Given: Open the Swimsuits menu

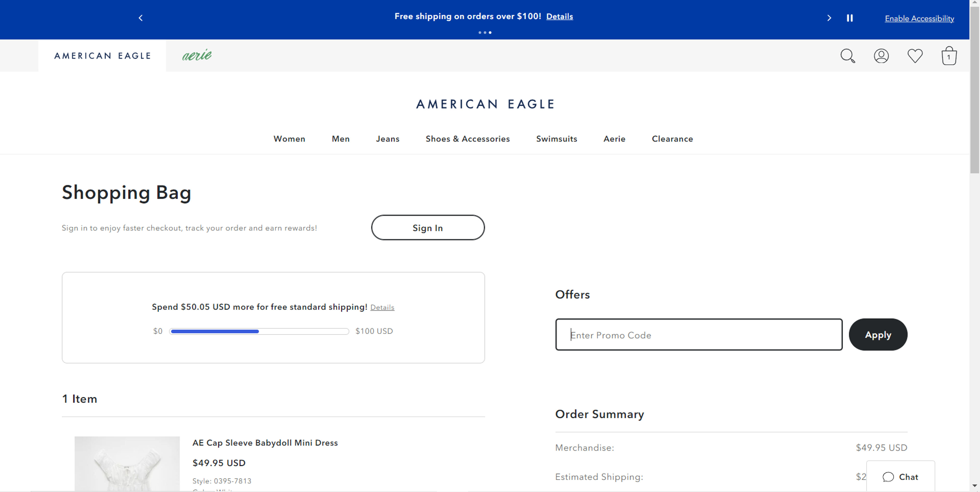Looking at the screenshot, I should 557,139.
